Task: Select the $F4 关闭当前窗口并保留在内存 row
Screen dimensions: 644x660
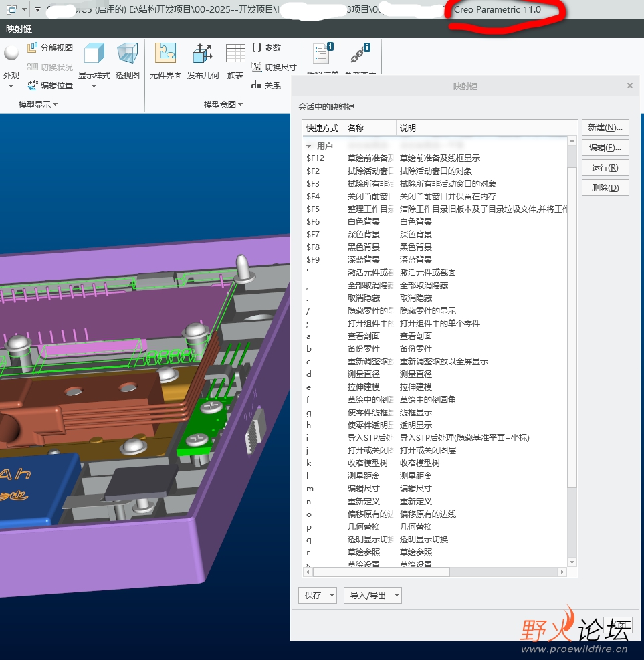Action: pos(435,197)
